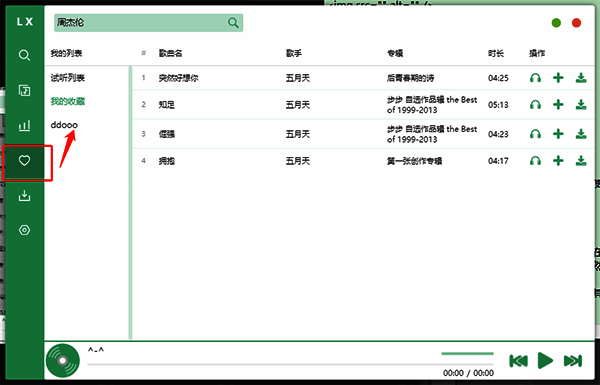Click the album text in the 知足 row

[x=432, y=104]
